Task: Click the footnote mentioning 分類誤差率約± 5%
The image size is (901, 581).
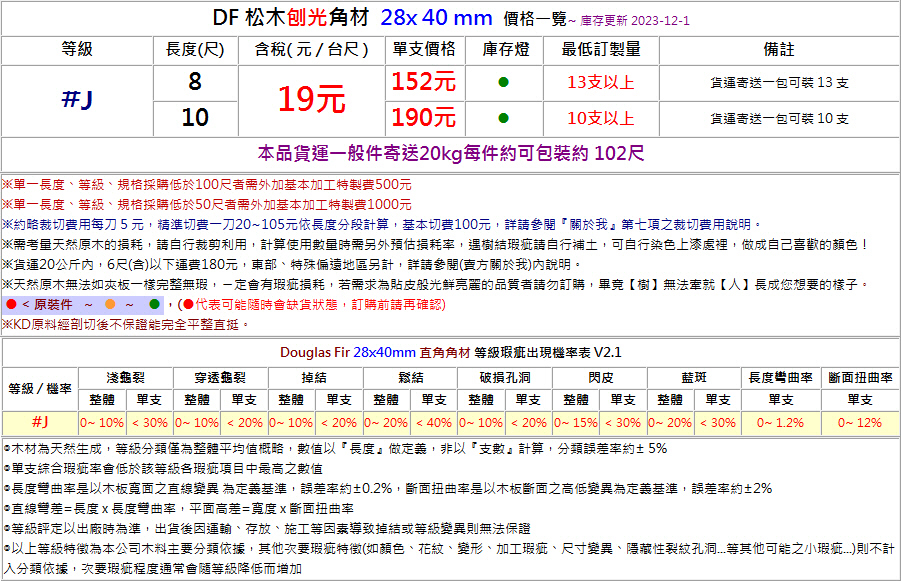Action: (x=336, y=449)
